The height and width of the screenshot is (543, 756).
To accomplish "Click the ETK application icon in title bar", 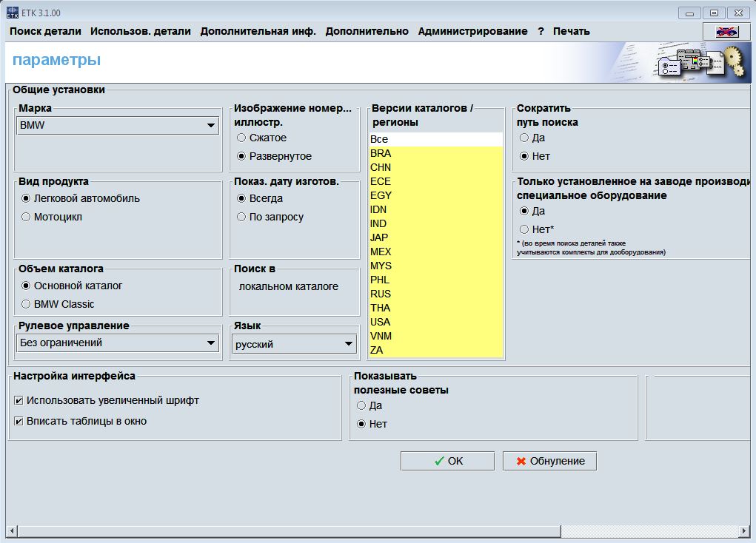I will [13, 13].
